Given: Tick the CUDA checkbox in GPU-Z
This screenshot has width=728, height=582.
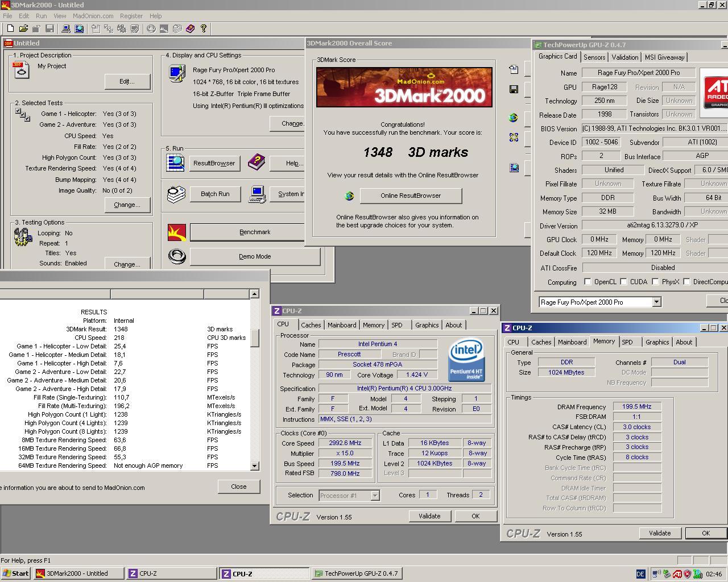Looking at the screenshot, I should tap(623, 282).
